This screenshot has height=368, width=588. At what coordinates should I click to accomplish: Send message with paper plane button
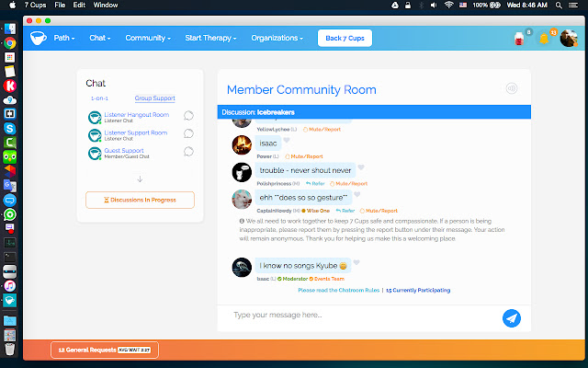[512, 317]
